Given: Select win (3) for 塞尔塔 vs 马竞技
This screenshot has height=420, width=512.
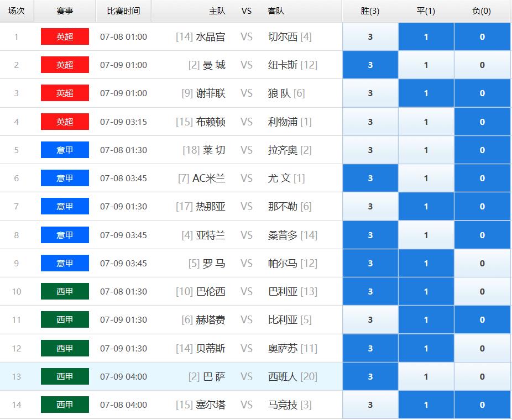Looking at the screenshot, I should pos(370,405).
